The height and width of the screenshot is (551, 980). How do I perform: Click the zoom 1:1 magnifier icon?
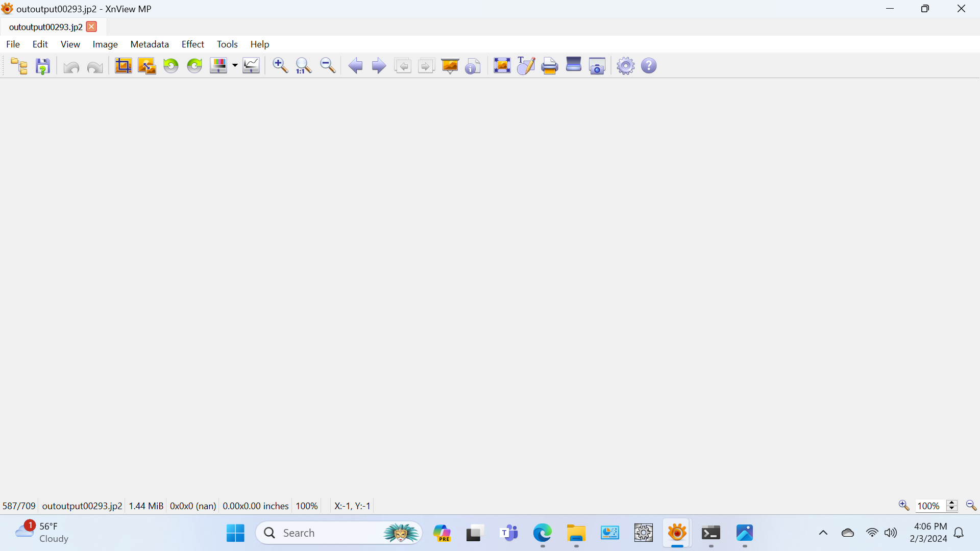[x=304, y=66]
